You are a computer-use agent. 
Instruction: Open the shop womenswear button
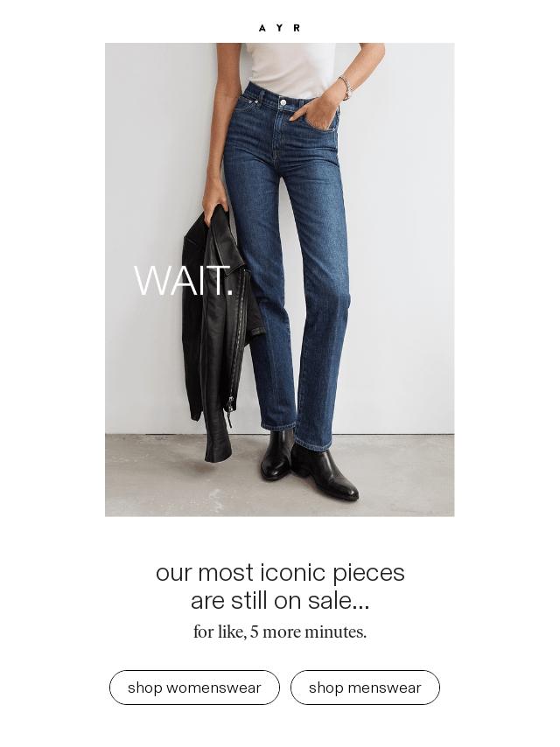point(194,688)
